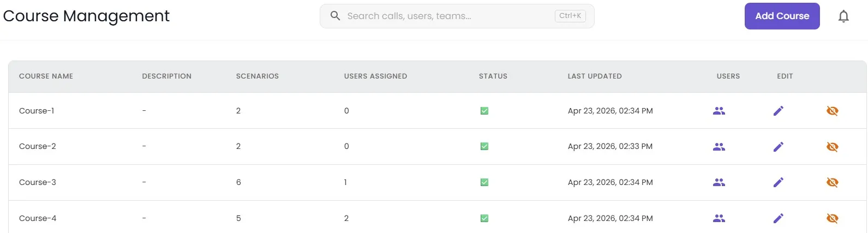Open users for Course-1
Image resolution: width=868 pixels, height=233 pixels.
[x=719, y=111]
